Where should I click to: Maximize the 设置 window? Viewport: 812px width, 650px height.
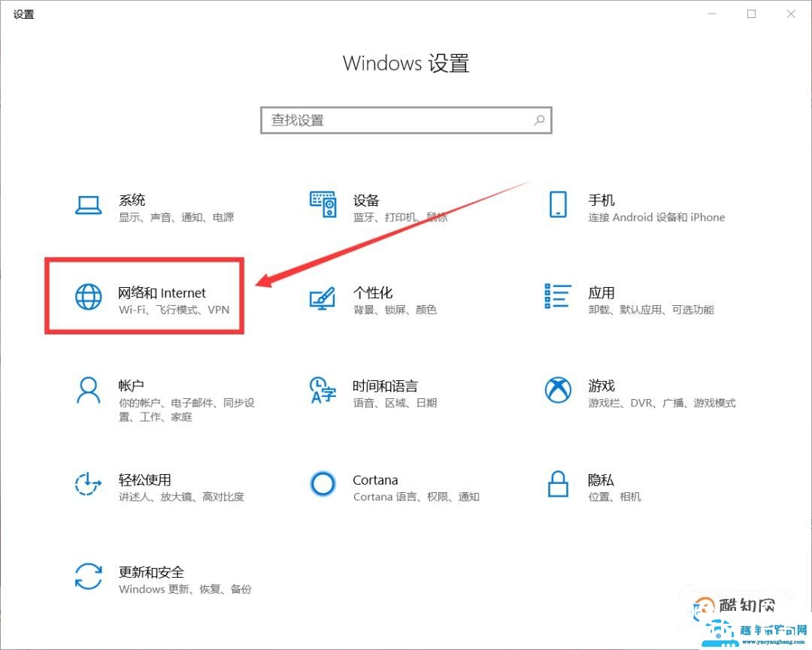pos(751,14)
